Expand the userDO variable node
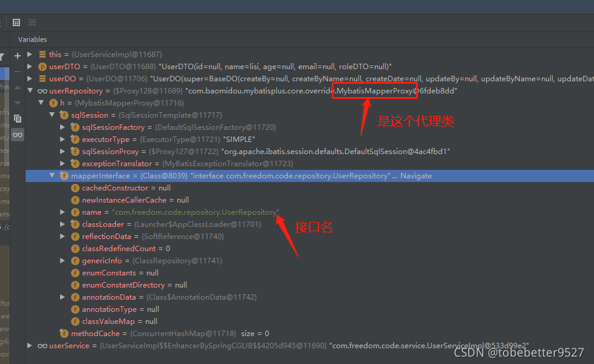594x364 pixels. coord(30,79)
